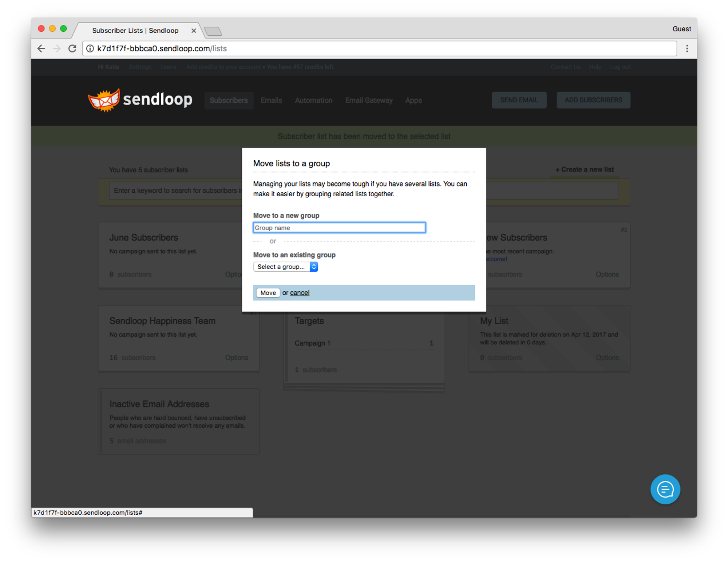The image size is (728, 562).
Task: Click the site info icon in address bar
Action: tap(90, 48)
